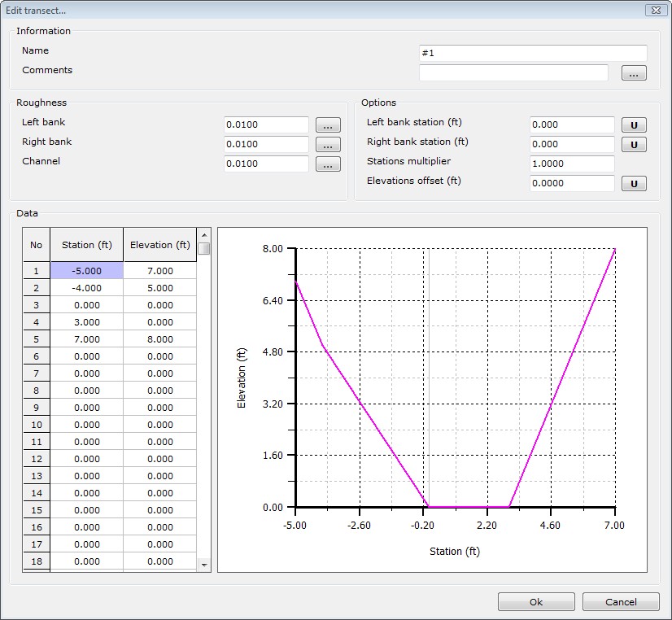This screenshot has width=672, height=620.
Task: Click U button for Left bank station
Action: (x=634, y=125)
